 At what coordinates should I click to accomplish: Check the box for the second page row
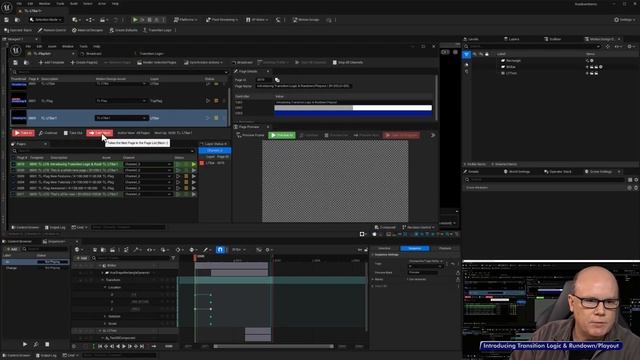pos(13,170)
